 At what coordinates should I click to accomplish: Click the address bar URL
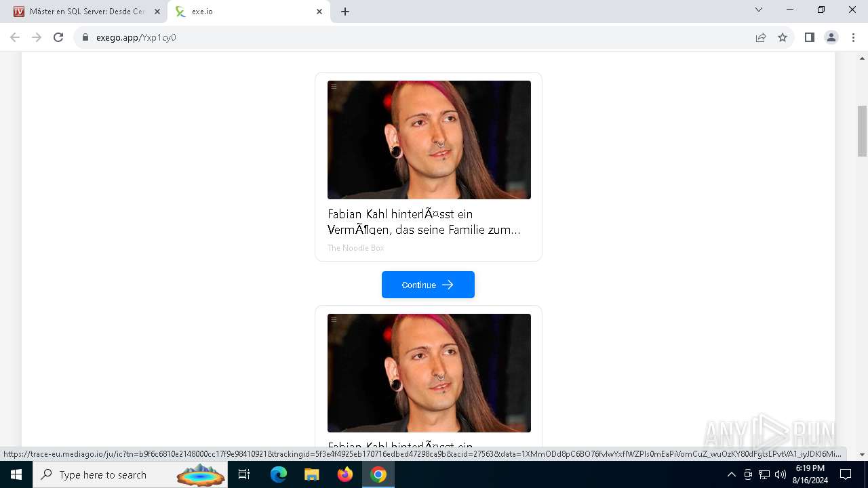point(136,37)
